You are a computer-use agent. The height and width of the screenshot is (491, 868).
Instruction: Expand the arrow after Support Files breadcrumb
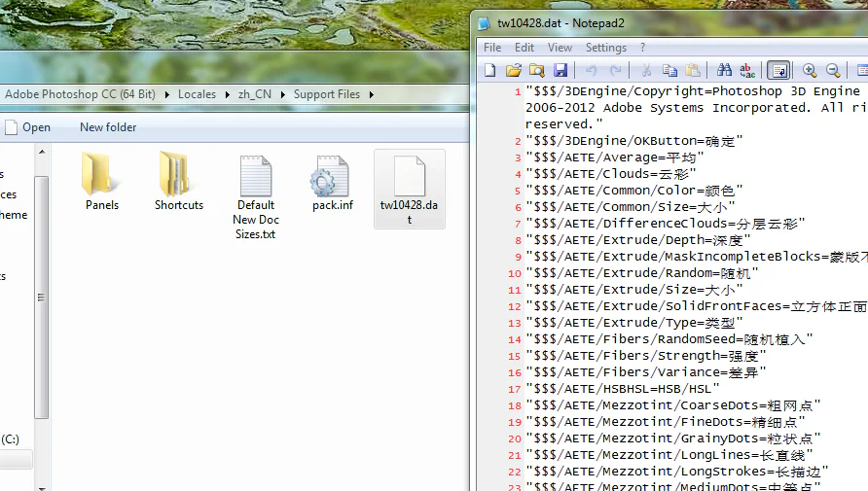click(x=371, y=94)
